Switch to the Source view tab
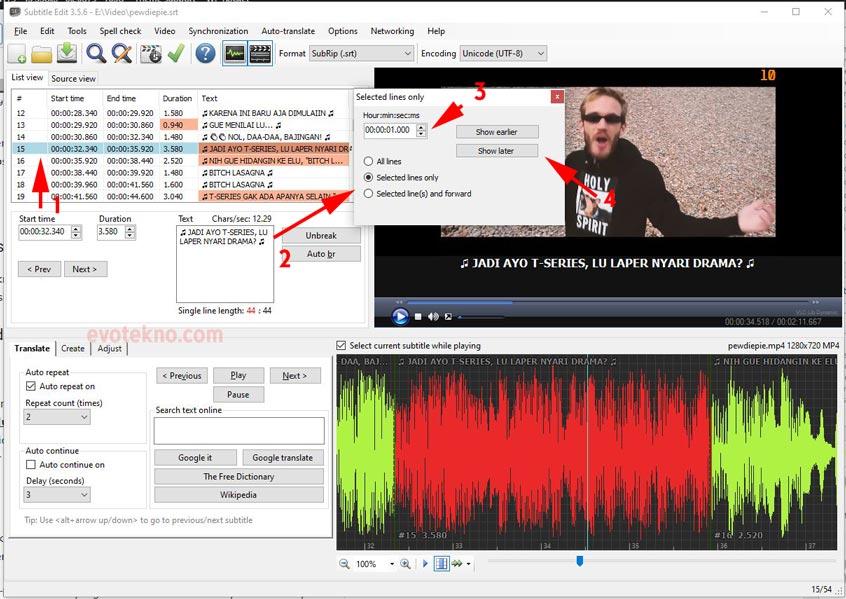The image size is (846, 599). 73,79
